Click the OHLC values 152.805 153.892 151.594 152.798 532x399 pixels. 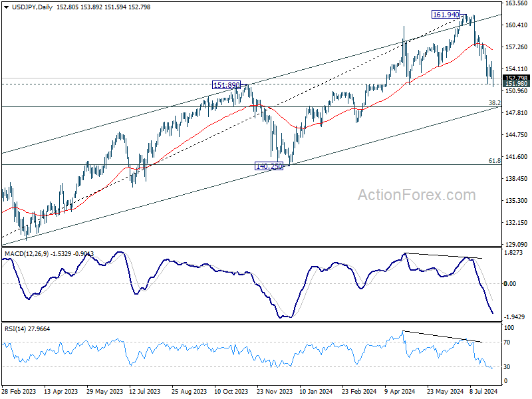coord(103,7)
